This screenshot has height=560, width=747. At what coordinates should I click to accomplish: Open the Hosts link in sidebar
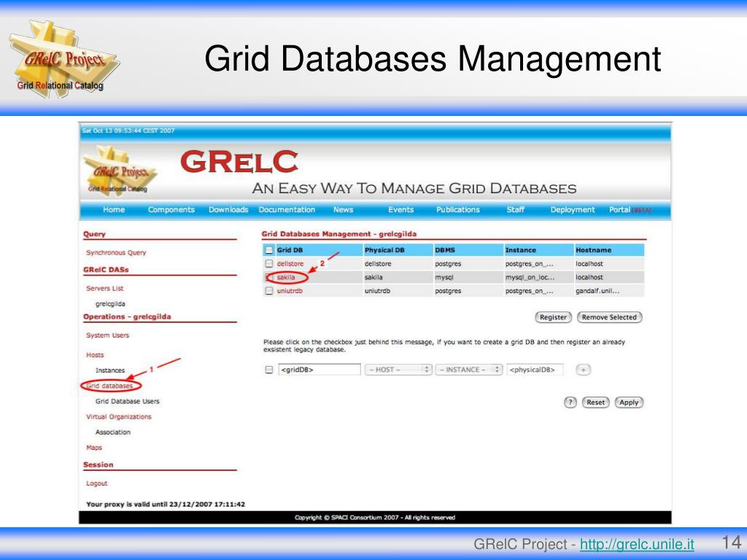pyautogui.click(x=95, y=355)
